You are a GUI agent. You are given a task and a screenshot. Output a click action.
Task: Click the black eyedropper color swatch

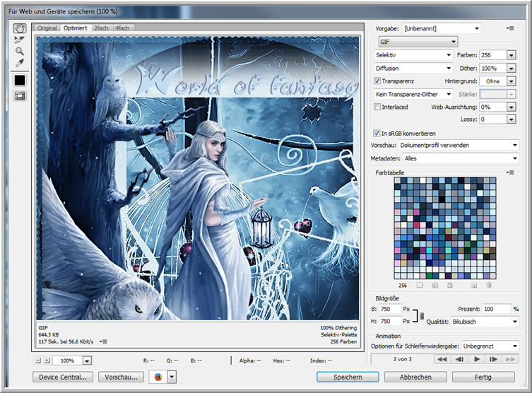tap(20, 80)
